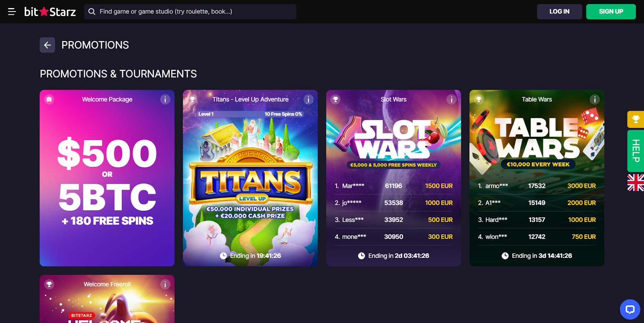This screenshot has width=644, height=323.
Task: Open the yellow trophy side tab
Action: [636, 119]
